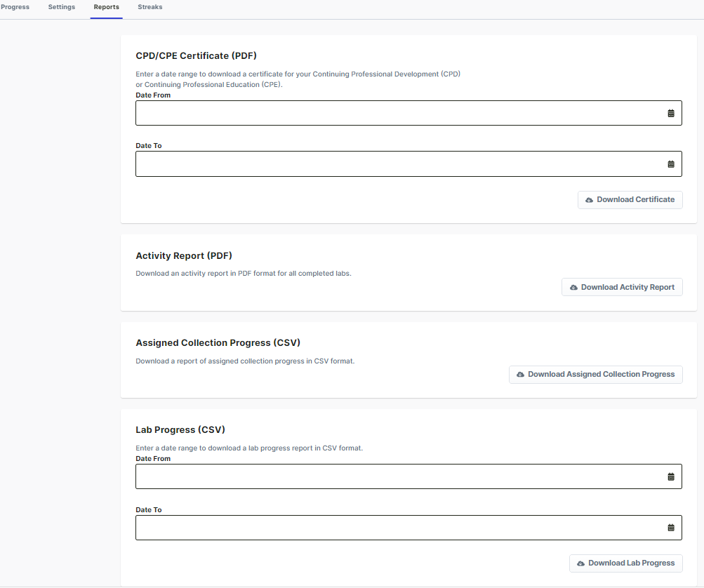Screen dimensions: 704x588
Task: Select the Reports tab
Action: [106, 7]
